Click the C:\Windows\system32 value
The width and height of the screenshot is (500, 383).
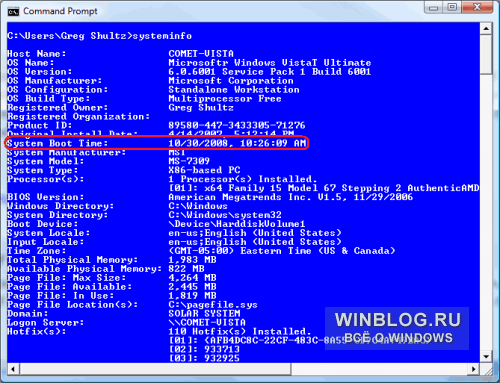coord(225,215)
